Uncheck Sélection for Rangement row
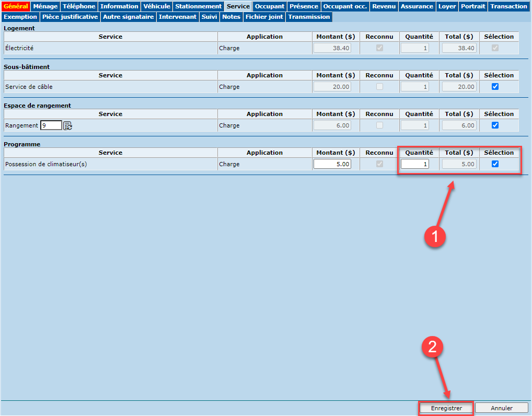This screenshot has width=532, height=416. coord(495,125)
